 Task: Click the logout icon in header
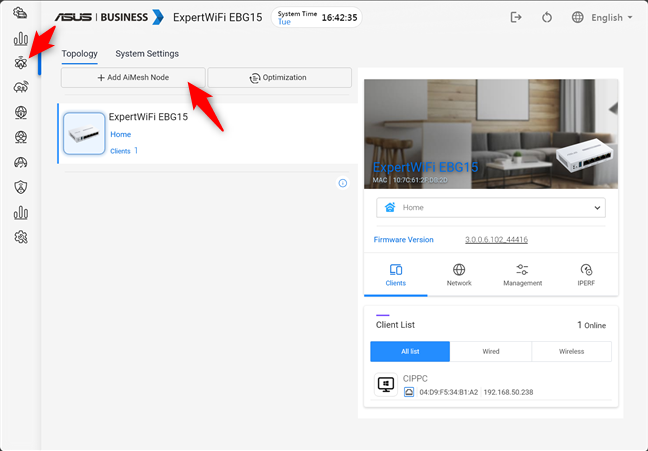pyautogui.click(x=516, y=17)
